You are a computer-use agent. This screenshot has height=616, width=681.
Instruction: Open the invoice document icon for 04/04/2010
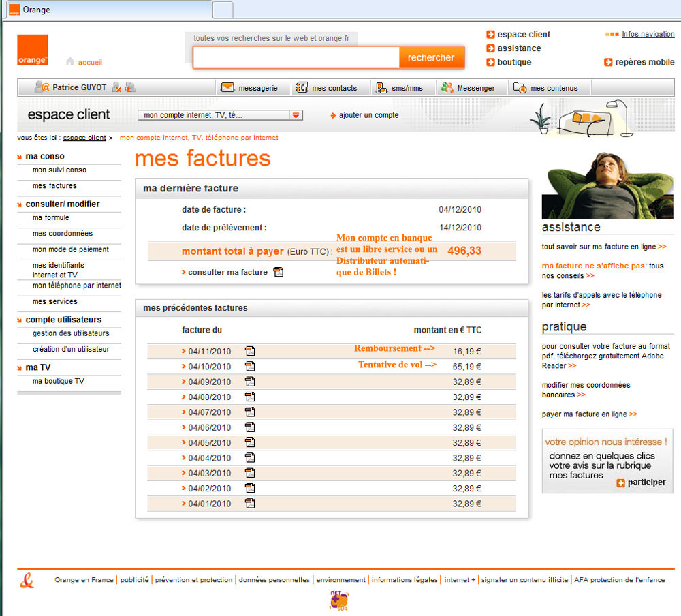[250, 457]
